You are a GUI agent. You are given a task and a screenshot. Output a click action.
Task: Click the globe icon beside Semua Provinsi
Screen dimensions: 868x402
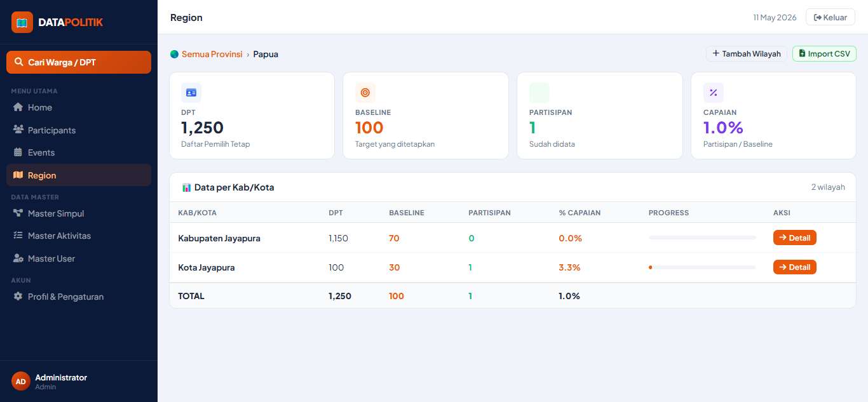[x=175, y=54]
